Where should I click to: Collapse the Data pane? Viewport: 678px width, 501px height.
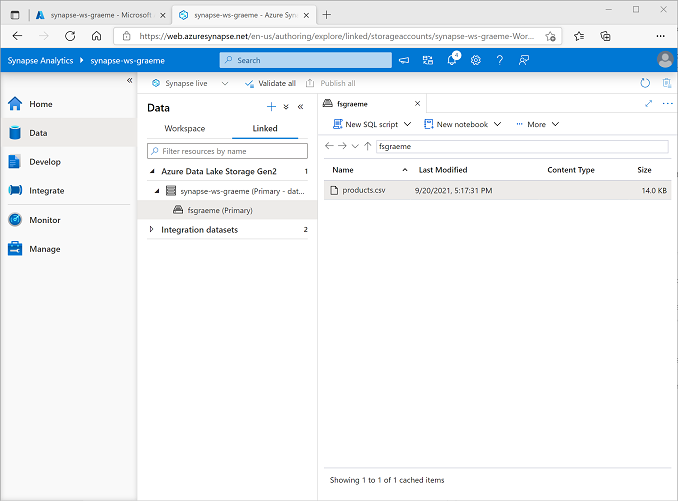point(301,107)
